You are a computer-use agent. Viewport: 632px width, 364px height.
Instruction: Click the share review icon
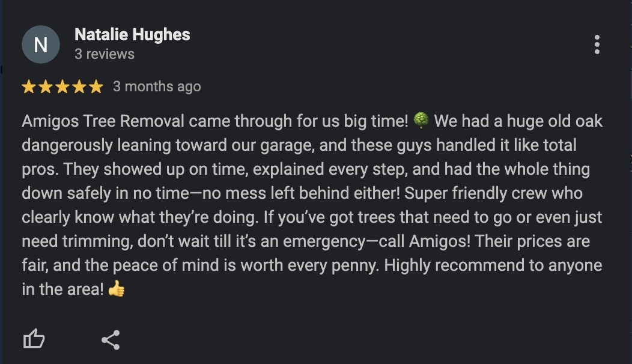pyautogui.click(x=111, y=339)
